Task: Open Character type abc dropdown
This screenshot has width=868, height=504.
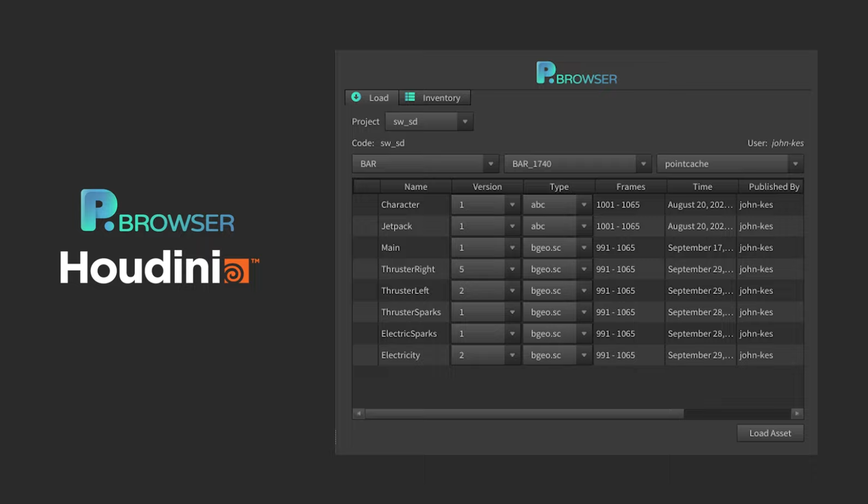Action: 557,204
